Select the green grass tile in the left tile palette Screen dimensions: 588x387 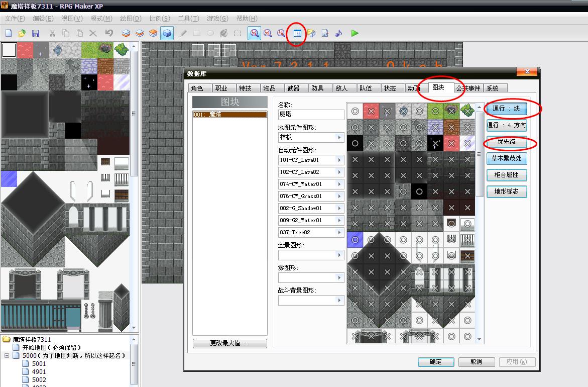pos(89,50)
